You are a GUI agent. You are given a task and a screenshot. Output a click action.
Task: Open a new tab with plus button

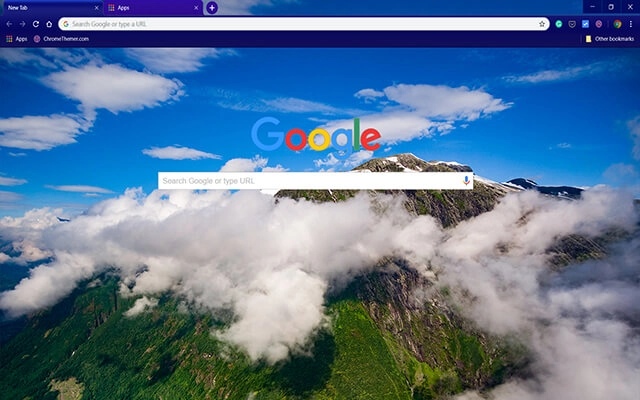pyautogui.click(x=212, y=8)
